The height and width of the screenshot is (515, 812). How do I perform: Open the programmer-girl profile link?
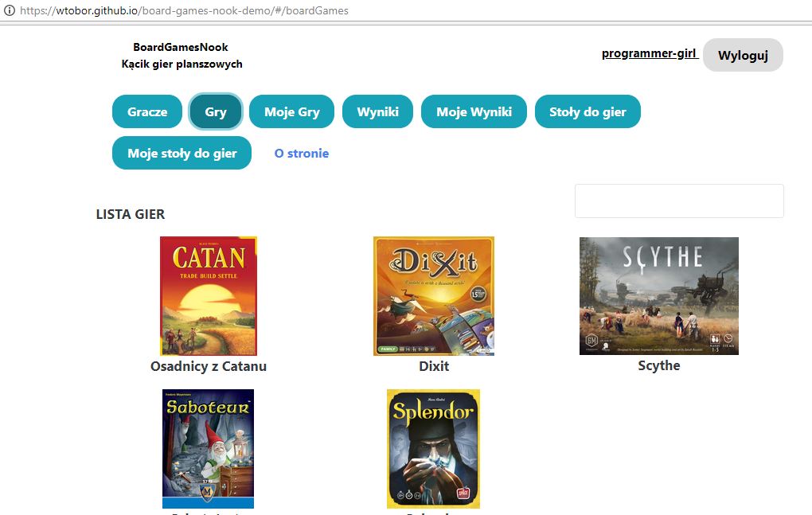(x=650, y=54)
